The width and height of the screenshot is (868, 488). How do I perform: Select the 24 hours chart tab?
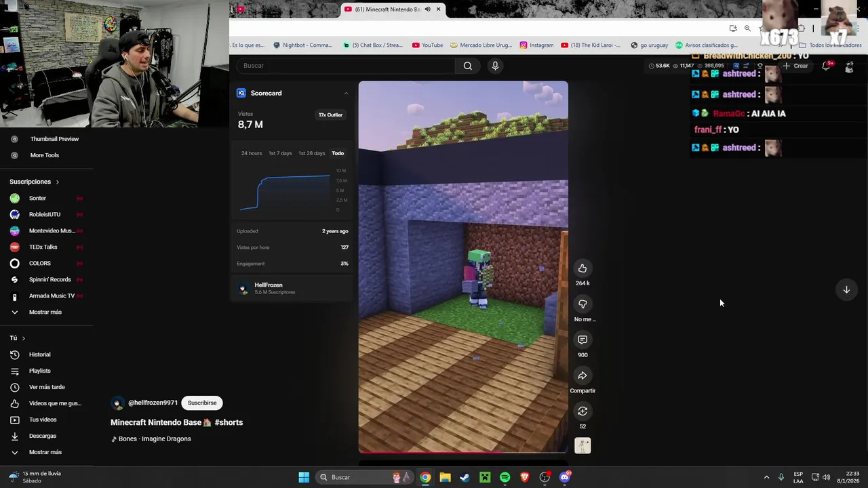[252, 153]
